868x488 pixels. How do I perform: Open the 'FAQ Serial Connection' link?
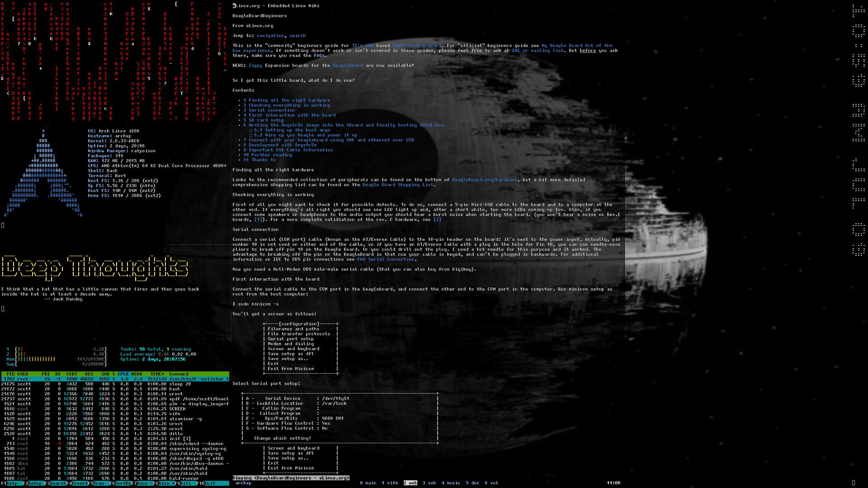pos(386,259)
